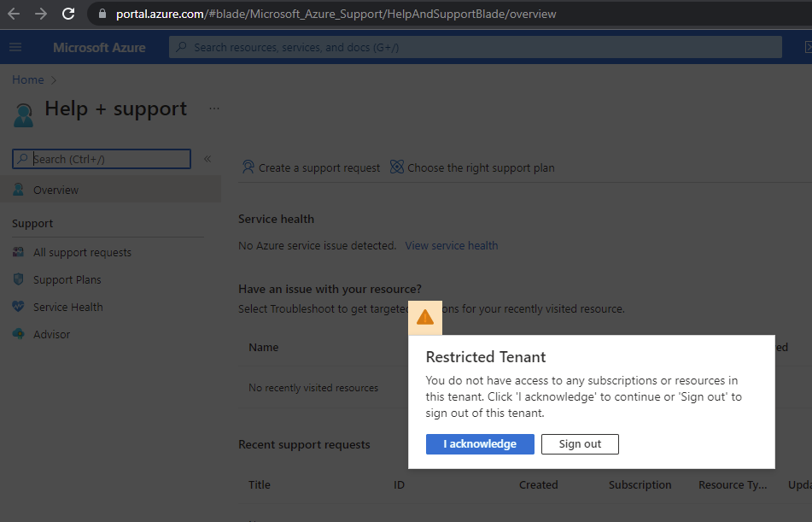Click the Created column header
This screenshot has height=522, width=812.
click(x=539, y=484)
